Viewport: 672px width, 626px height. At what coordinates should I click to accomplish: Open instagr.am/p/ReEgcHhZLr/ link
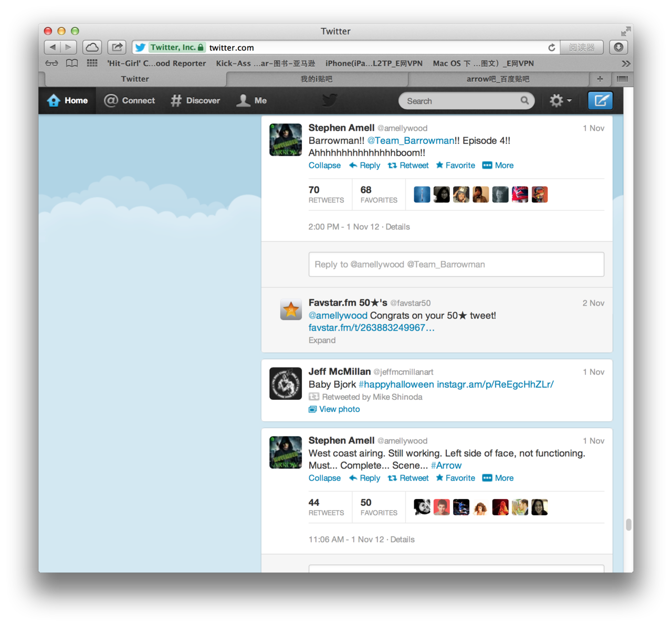coord(495,385)
